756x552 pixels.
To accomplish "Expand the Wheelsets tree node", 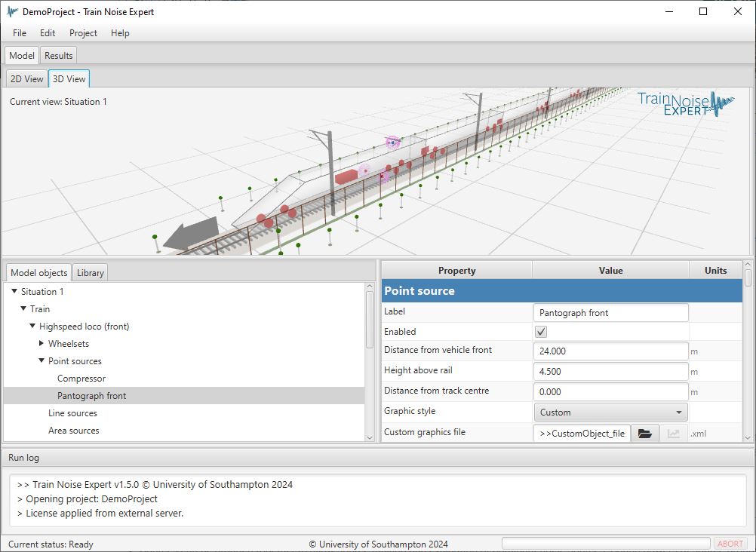I will click(41, 343).
